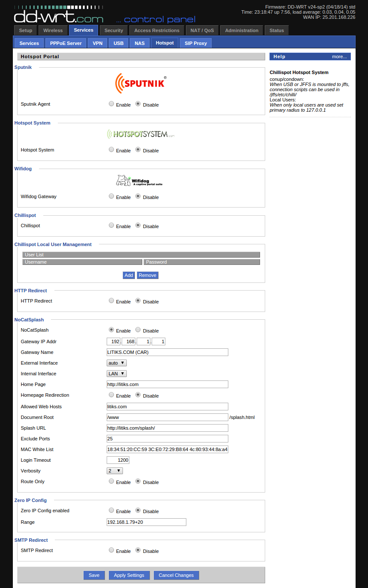Click the Gateway Name field
The image size is (368, 588).
tap(168, 352)
